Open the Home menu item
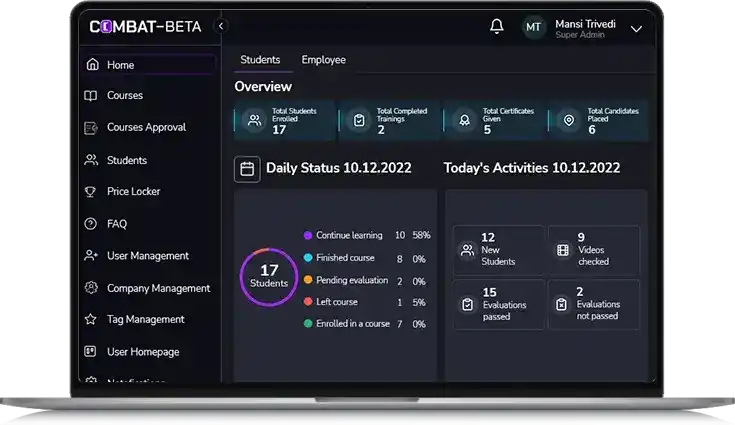Screen dimensions: 735x425 (149, 65)
